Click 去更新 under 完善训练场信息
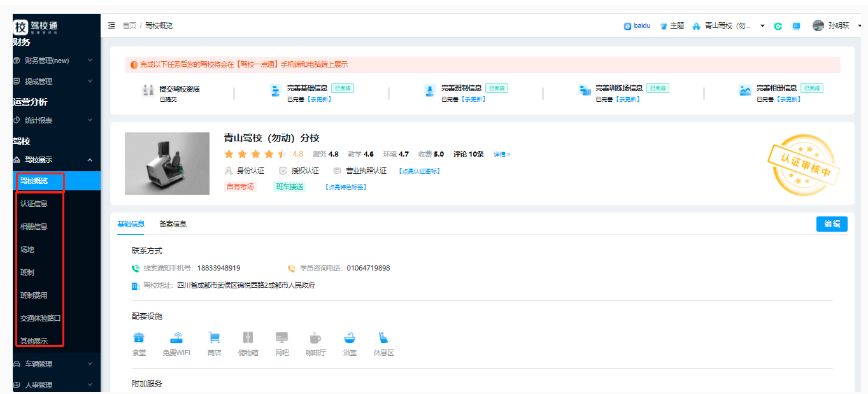Image resolution: width=868 pixels, height=394 pixels. point(628,99)
